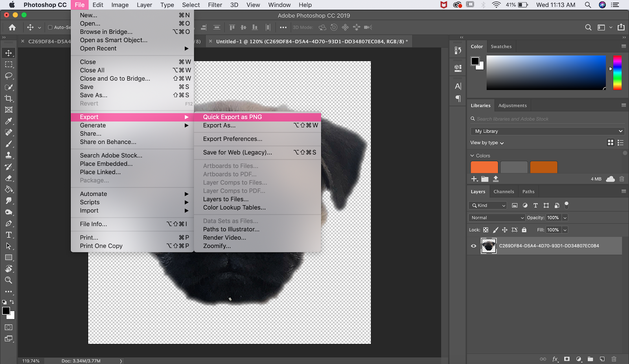
Task: Open Fill slider dropdown arrow
Action: (x=565, y=230)
